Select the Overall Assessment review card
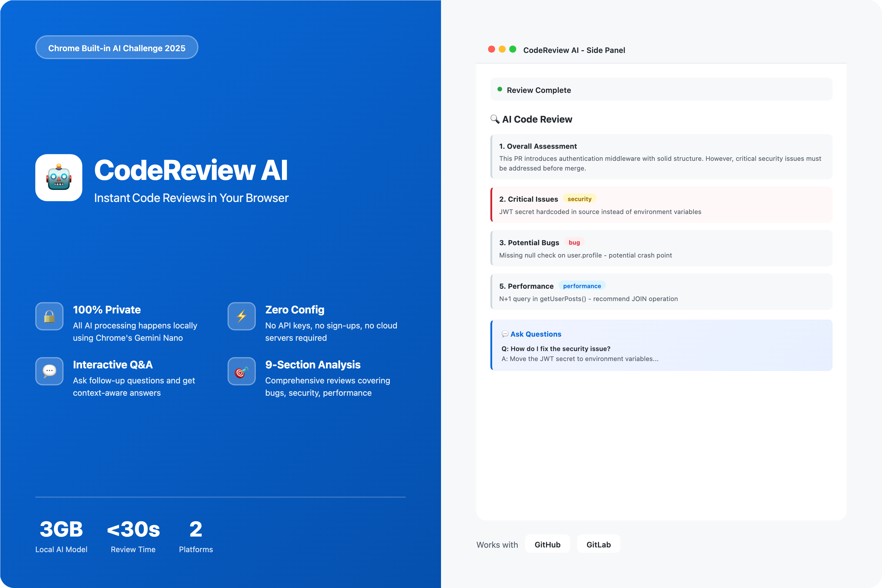The image size is (882, 588). (x=661, y=157)
